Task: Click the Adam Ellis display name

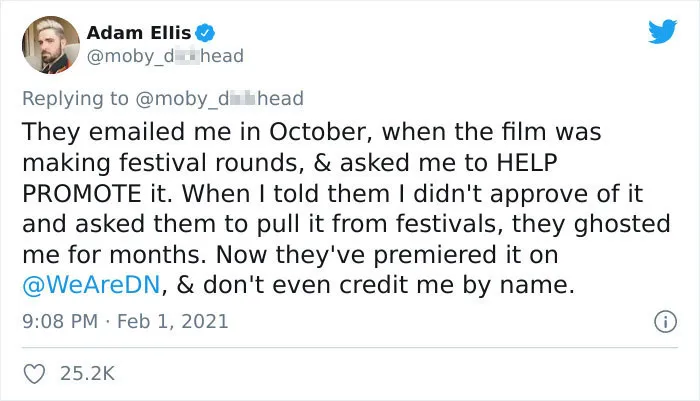Action: coord(139,33)
